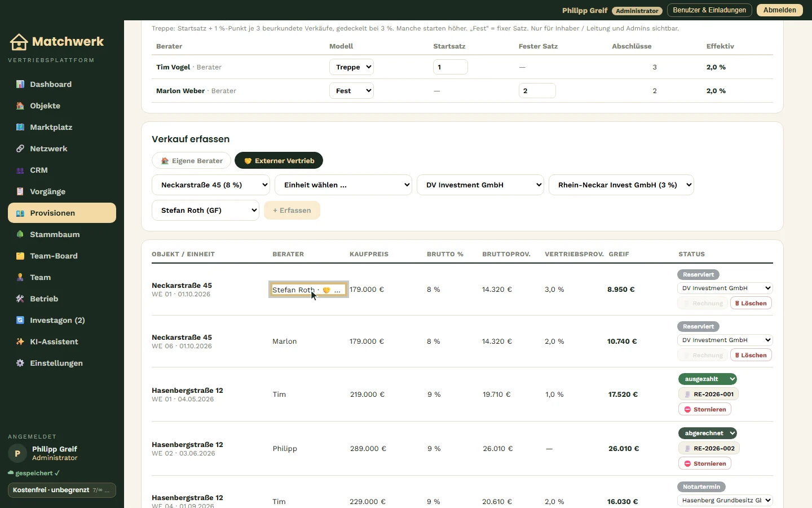This screenshot has height=508, width=812.
Task: Click the Marktplatz sidebar icon
Action: click(20, 127)
